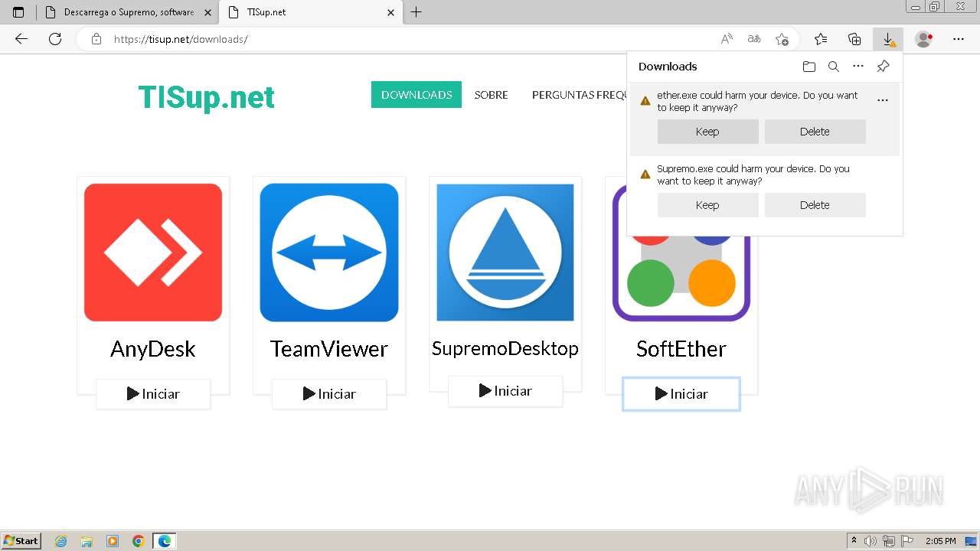Close the Descarrega o Supremo tab
980x551 pixels.
tap(207, 12)
